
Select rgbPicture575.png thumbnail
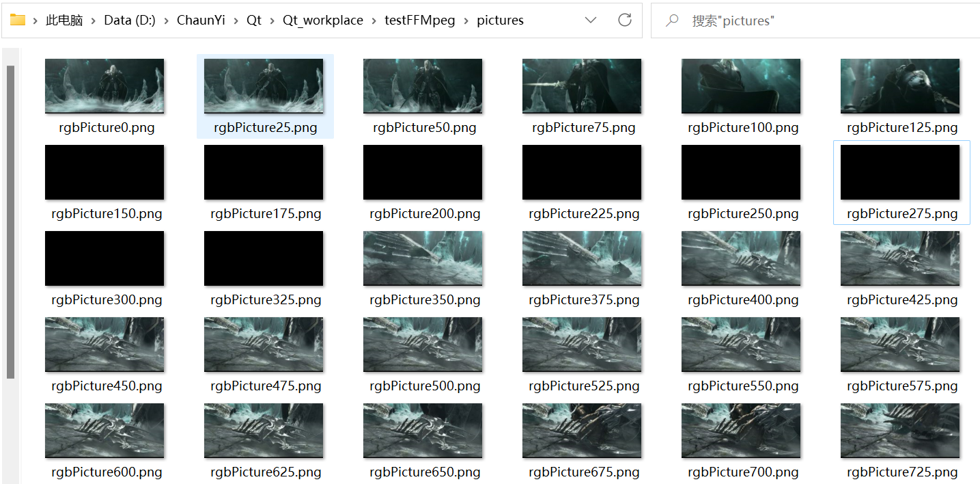click(900, 344)
